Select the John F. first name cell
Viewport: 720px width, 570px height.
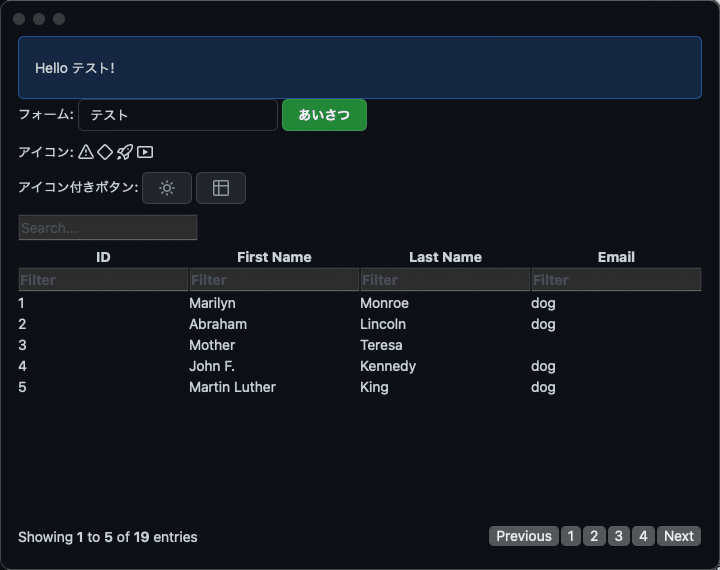tap(212, 366)
